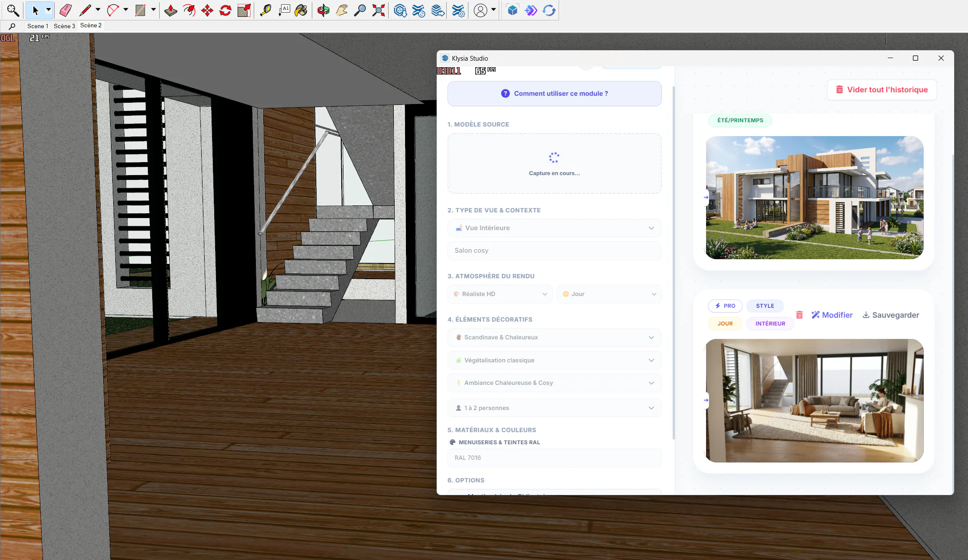
Task: Activate the Push/Pull tool
Action: click(x=170, y=10)
